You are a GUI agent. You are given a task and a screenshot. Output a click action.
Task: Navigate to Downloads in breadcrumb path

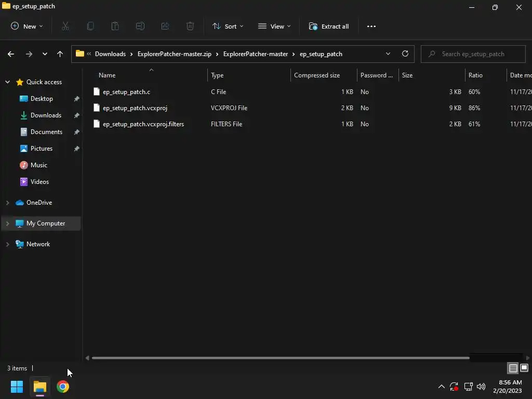tap(110, 54)
